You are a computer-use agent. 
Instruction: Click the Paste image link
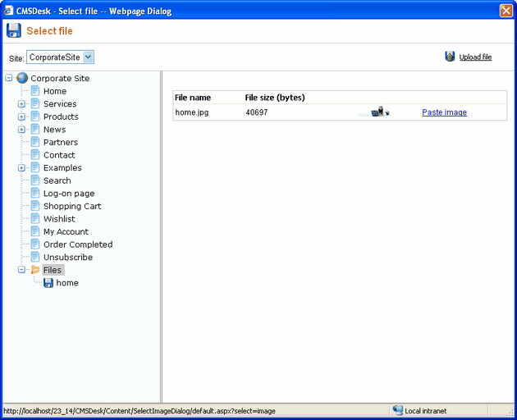pos(444,112)
